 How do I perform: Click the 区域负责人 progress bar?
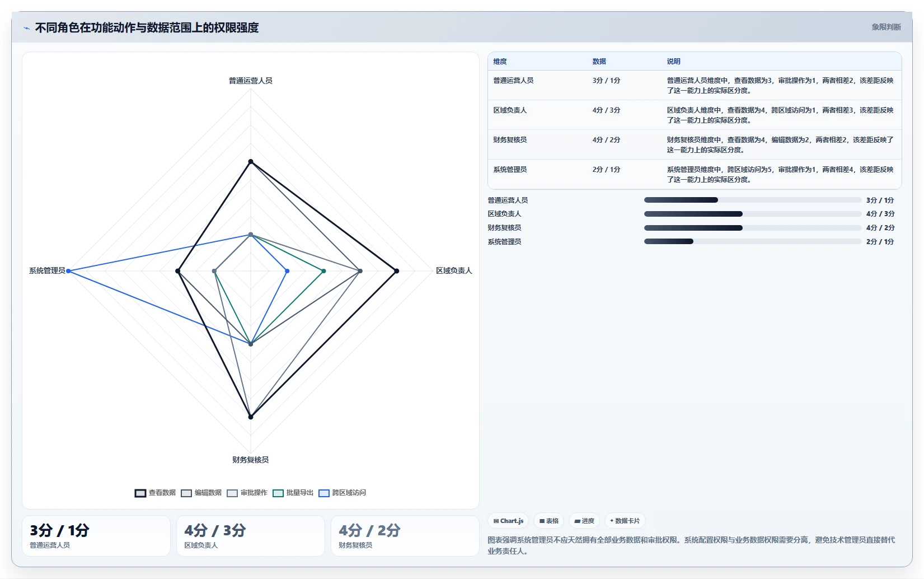tap(753, 214)
